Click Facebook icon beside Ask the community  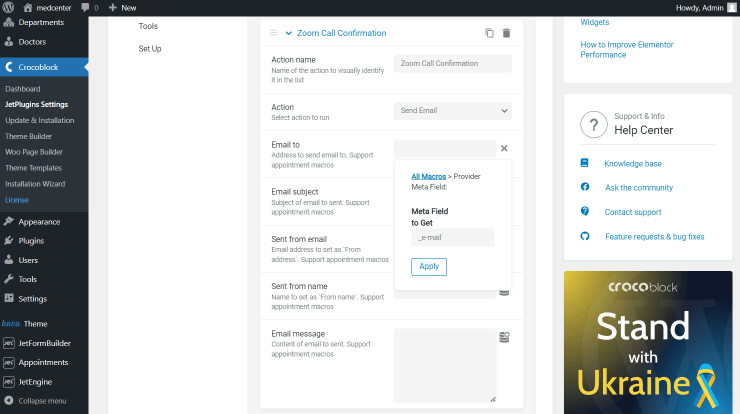click(x=585, y=187)
